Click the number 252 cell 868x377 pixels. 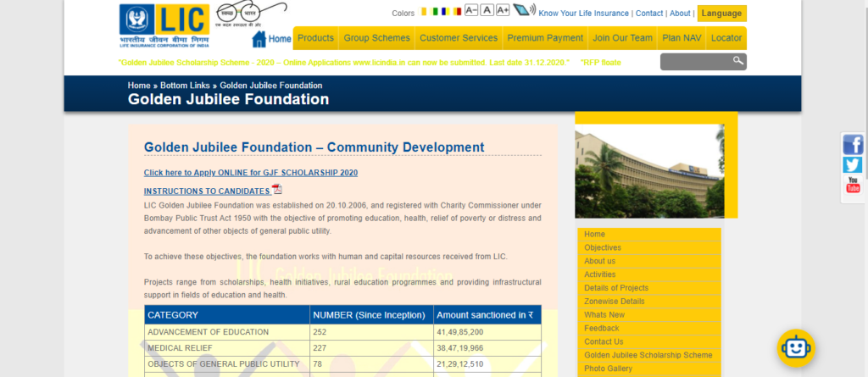click(x=371, y=332)
